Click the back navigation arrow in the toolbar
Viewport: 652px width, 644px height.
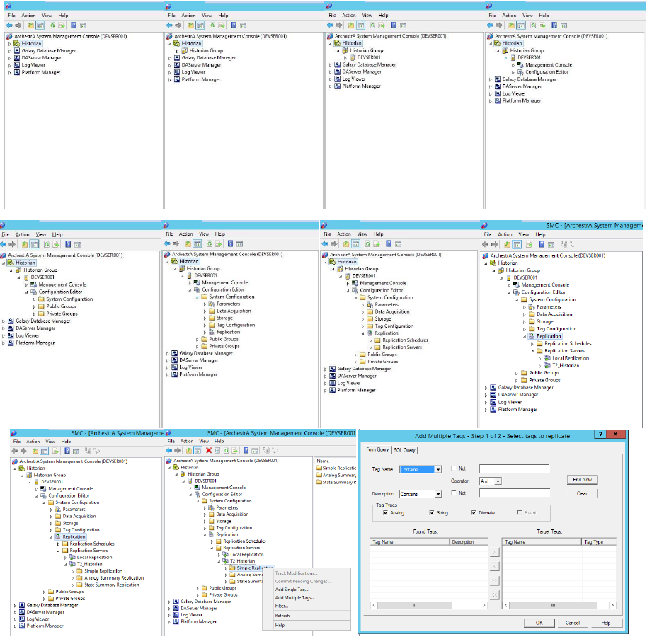(x=10, y=25)
